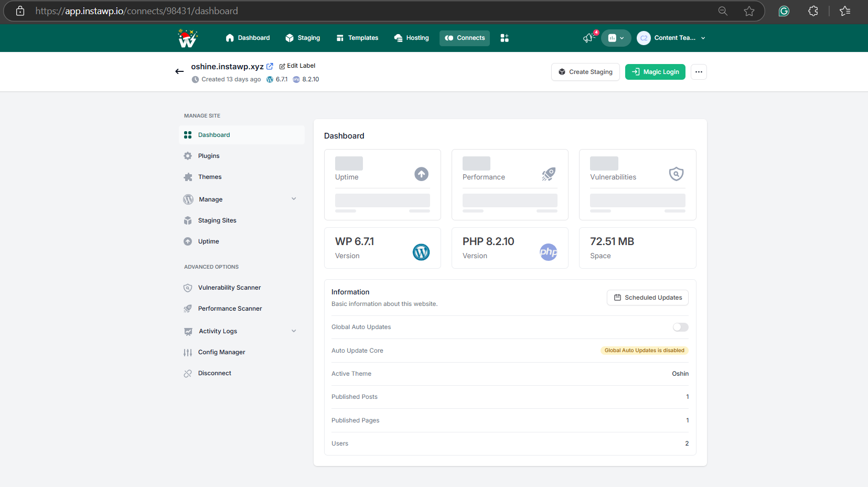Click the Performance rocket icon
868x487 pixels.
[549, 174]
